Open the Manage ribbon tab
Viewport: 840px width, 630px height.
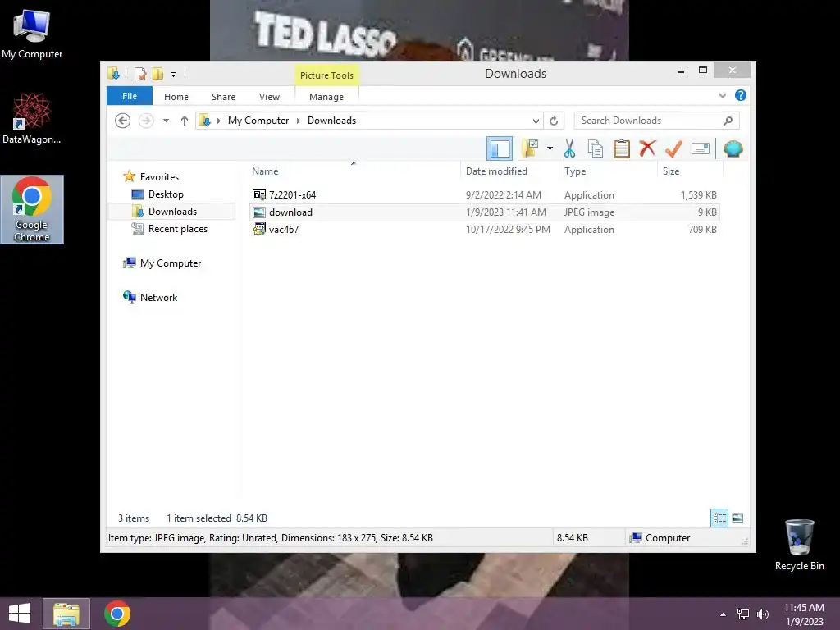(x=326, y=97)
